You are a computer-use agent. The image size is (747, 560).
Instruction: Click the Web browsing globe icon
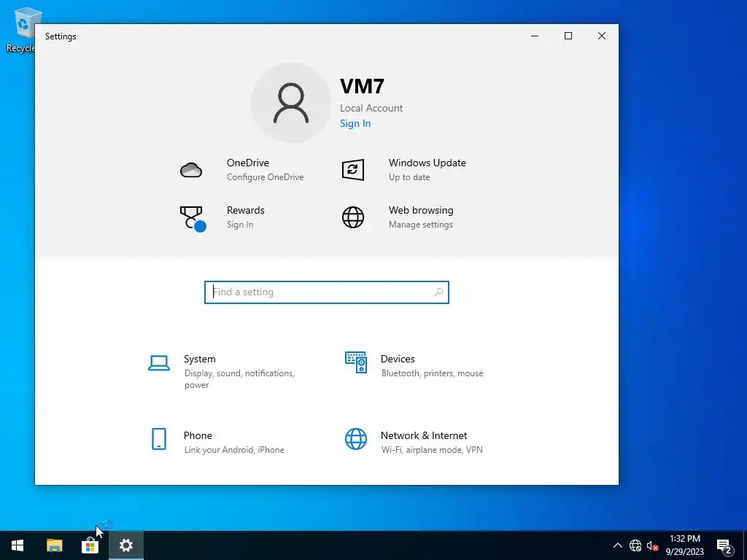pyautogui.click(x=353, y=217)
